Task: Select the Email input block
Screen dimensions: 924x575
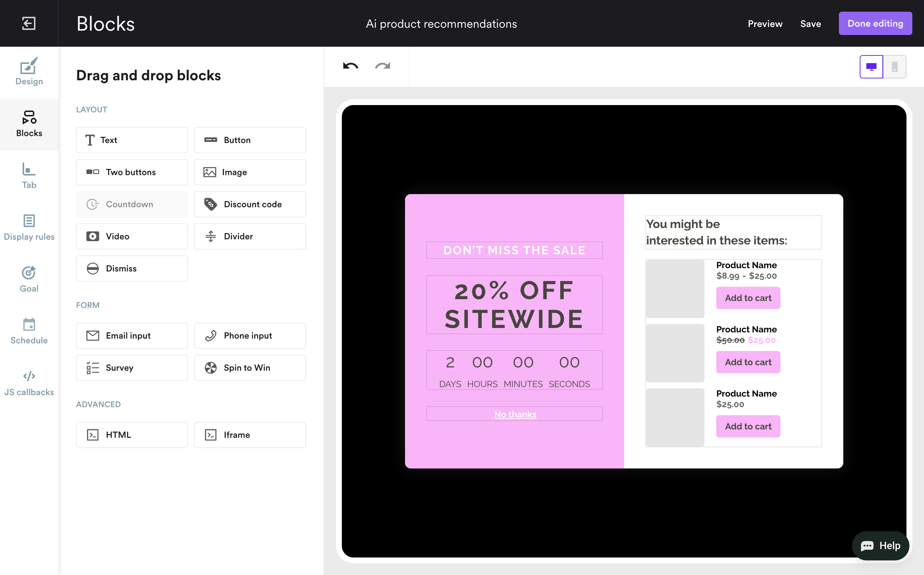Action: (x=132, y=335)
